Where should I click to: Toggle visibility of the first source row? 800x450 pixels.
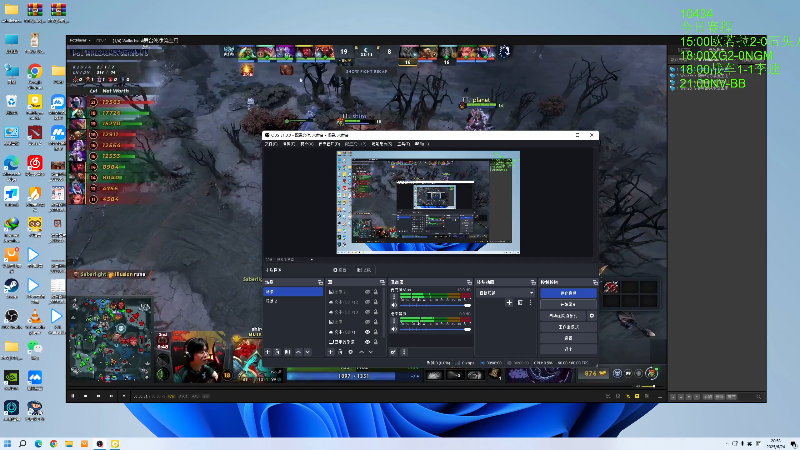click(367, 292)
